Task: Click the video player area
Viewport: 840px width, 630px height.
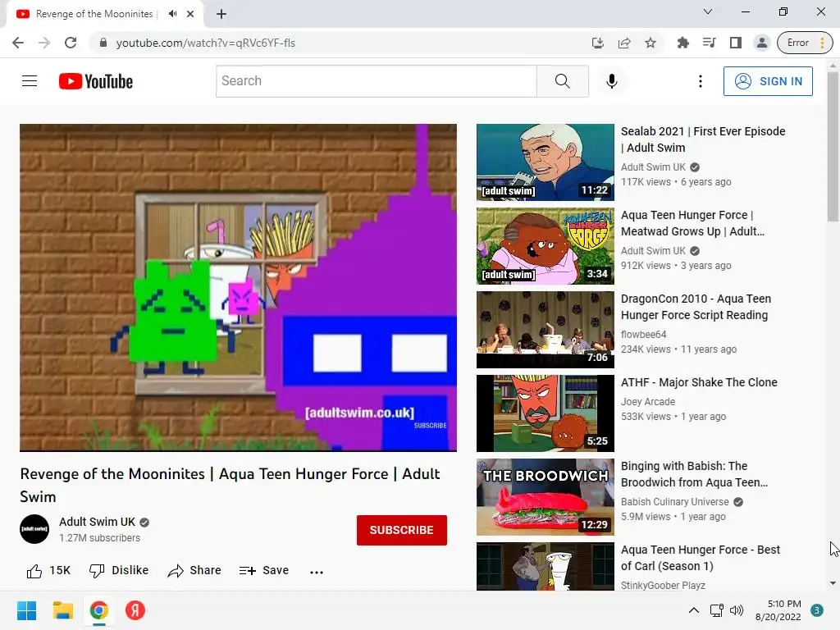Action: [x=239, y=288]
